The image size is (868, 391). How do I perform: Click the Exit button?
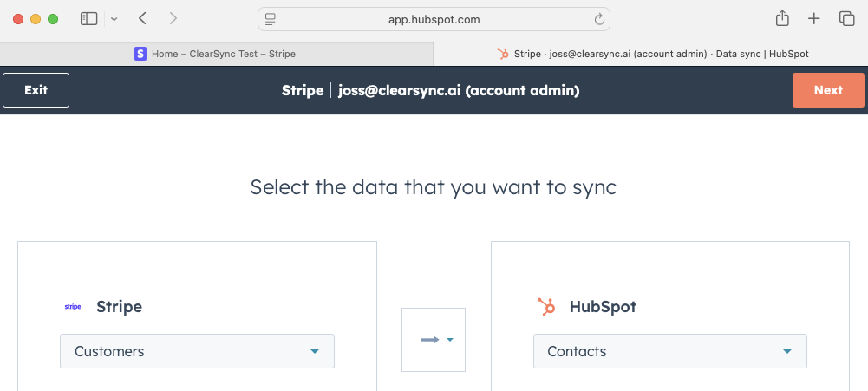[x=36, y=90]
